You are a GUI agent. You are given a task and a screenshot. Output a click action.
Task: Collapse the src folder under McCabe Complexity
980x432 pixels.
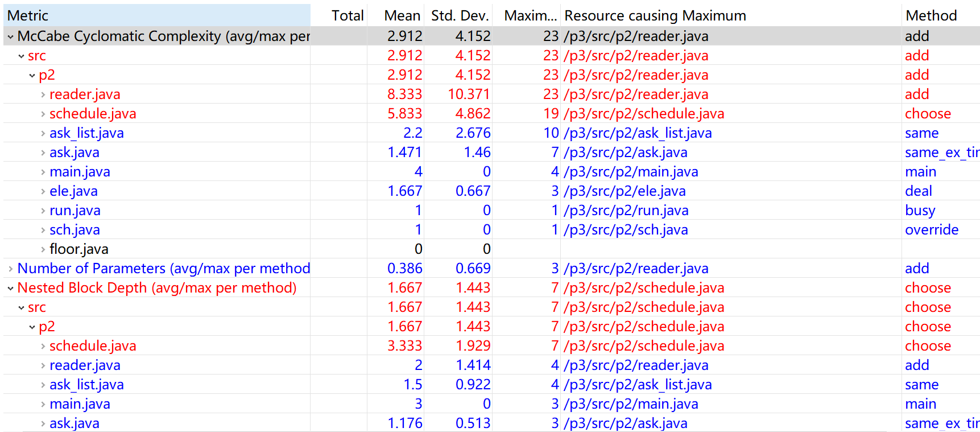(21, 56)
